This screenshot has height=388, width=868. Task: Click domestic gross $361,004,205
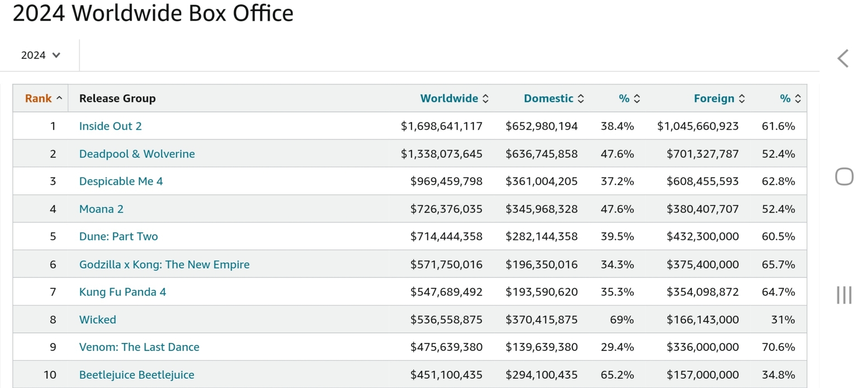click(542, 182)
